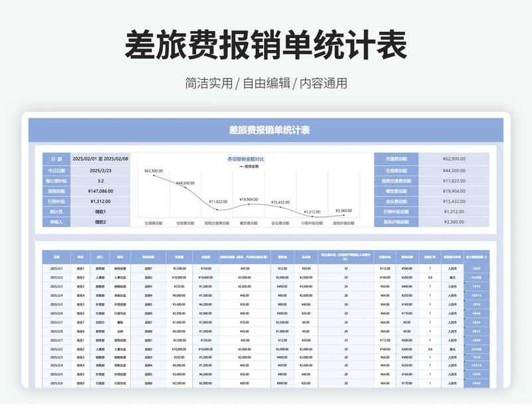Click the 交通费总额 total ¥62,900.00
Screen dimensions: 532x410
pos(455,158)
